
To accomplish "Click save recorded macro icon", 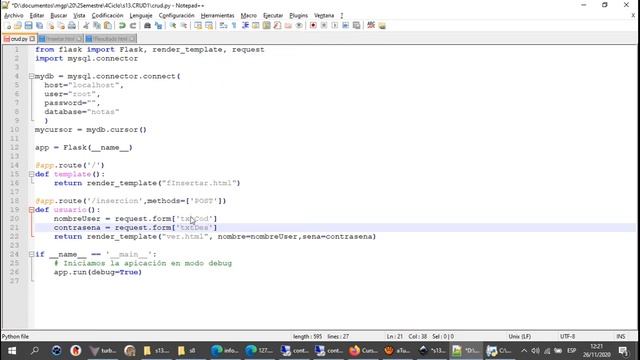I will pos(356,26).
